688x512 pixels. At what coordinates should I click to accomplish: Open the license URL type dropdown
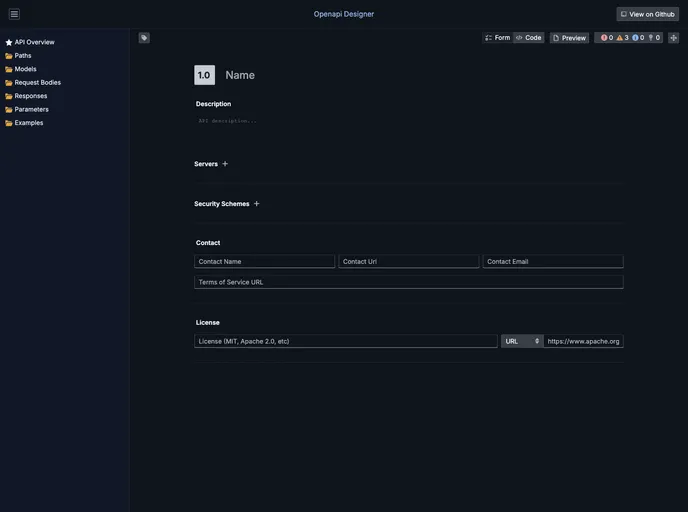pos(522,341)
